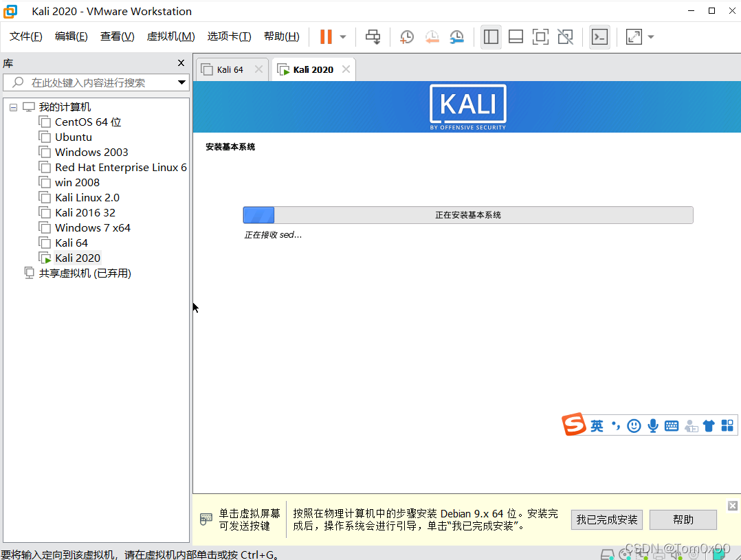Select the Kali 2016 32 VM

(85, 213)
